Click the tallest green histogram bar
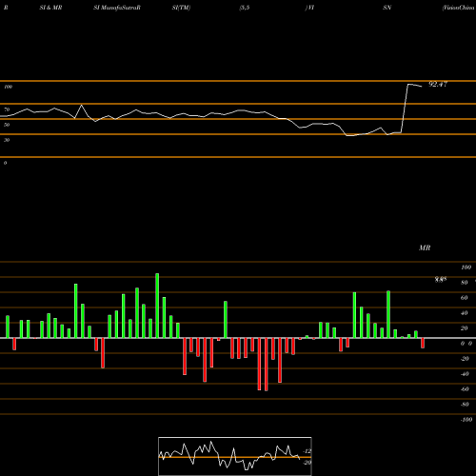The image size is (476, 476). tap(157, 306)
